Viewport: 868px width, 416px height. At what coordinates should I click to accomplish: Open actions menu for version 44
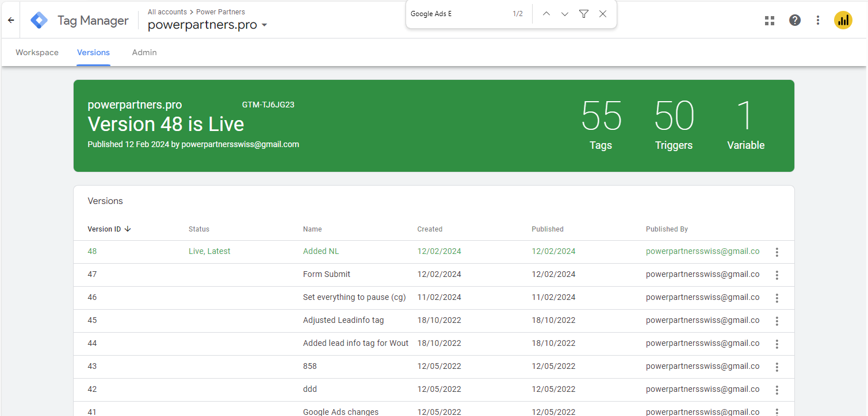[777, 344]
